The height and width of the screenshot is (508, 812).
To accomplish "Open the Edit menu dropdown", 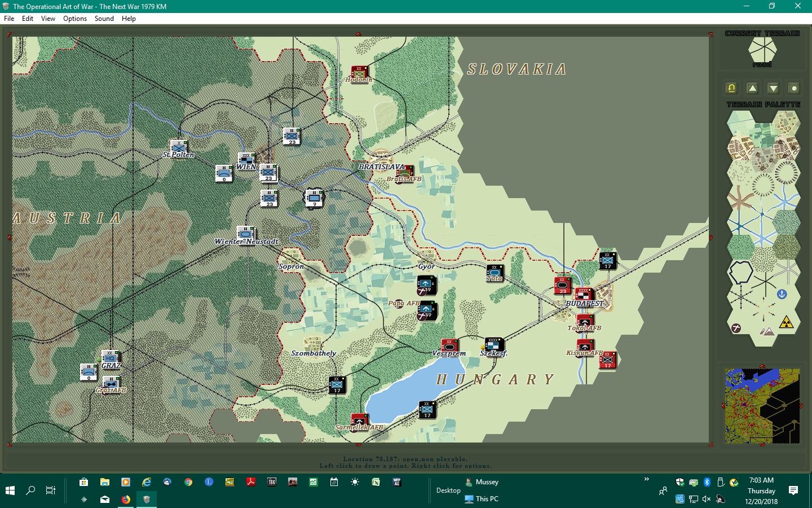I will tap(27, 19).
